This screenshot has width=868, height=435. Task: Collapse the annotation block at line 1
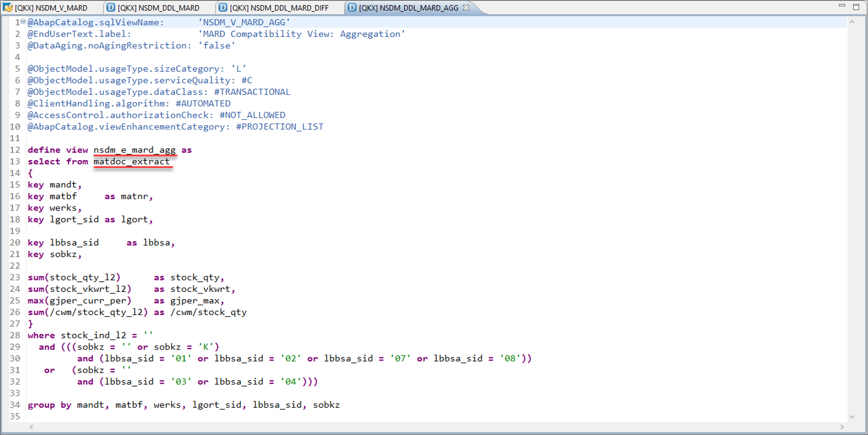23,22
